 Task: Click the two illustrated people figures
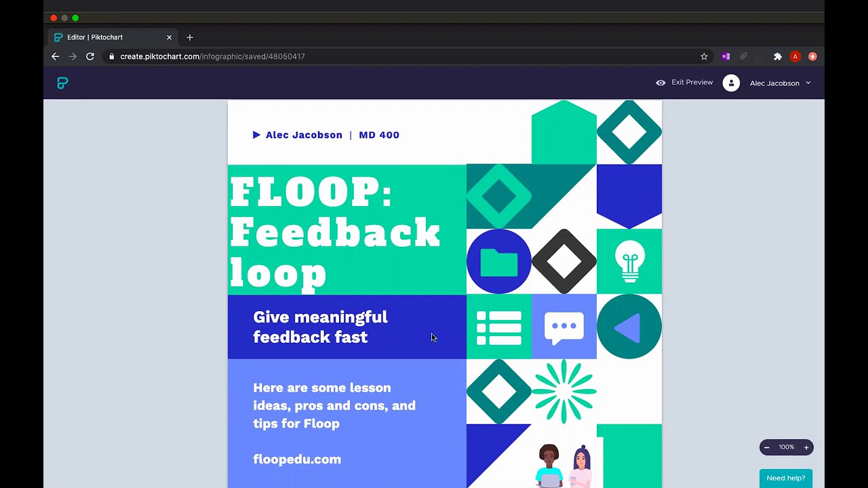click(x=565, y=466)
